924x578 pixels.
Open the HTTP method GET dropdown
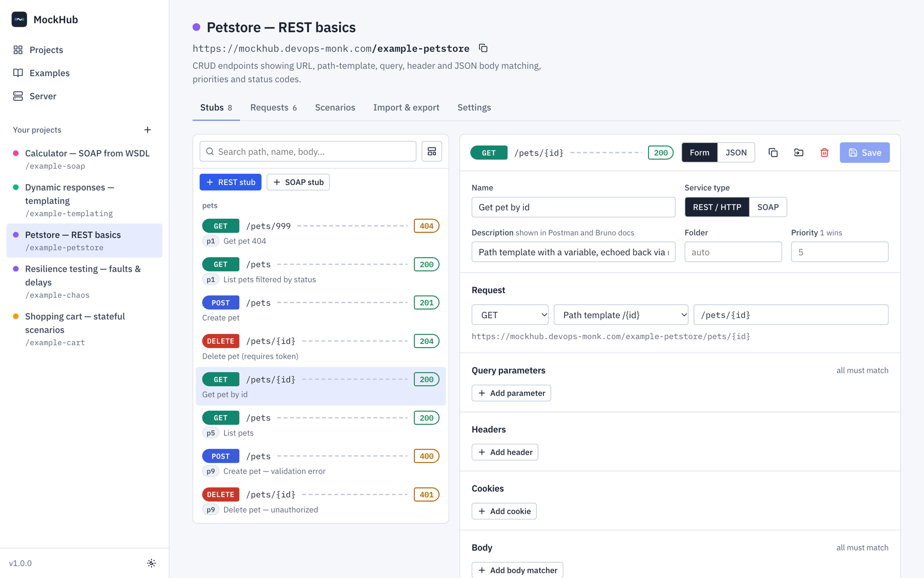510,315
